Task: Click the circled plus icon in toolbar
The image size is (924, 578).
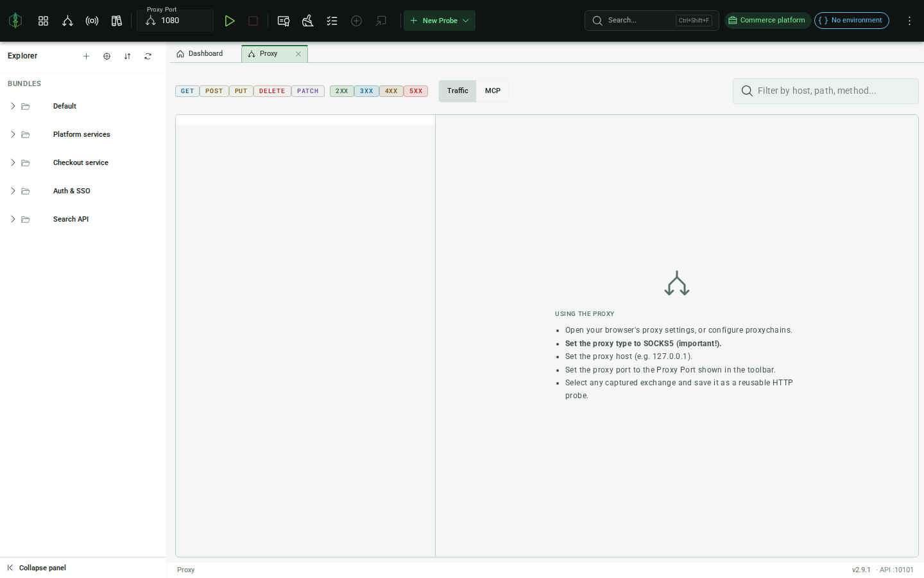Action: [x=356, y=21]
